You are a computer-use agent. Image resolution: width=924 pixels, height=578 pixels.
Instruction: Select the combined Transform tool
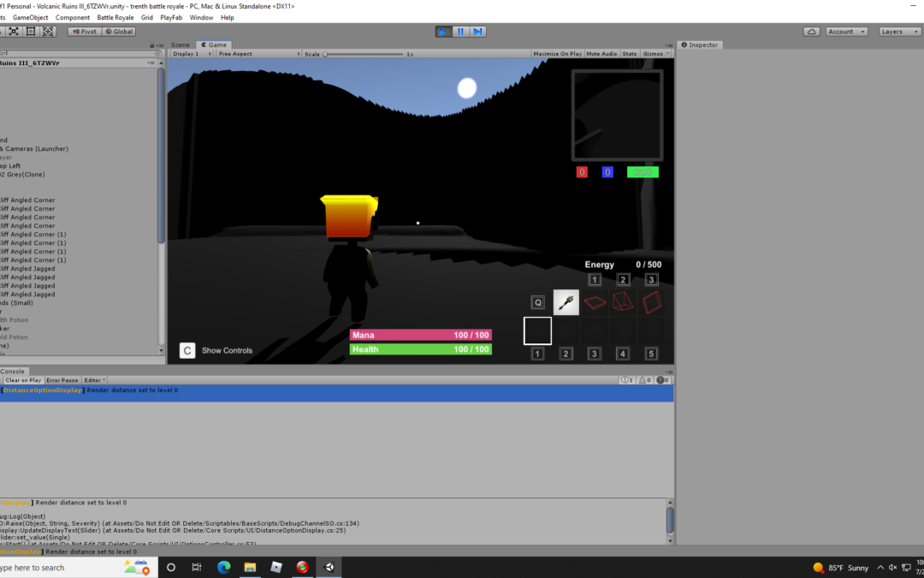pos(48,32)
